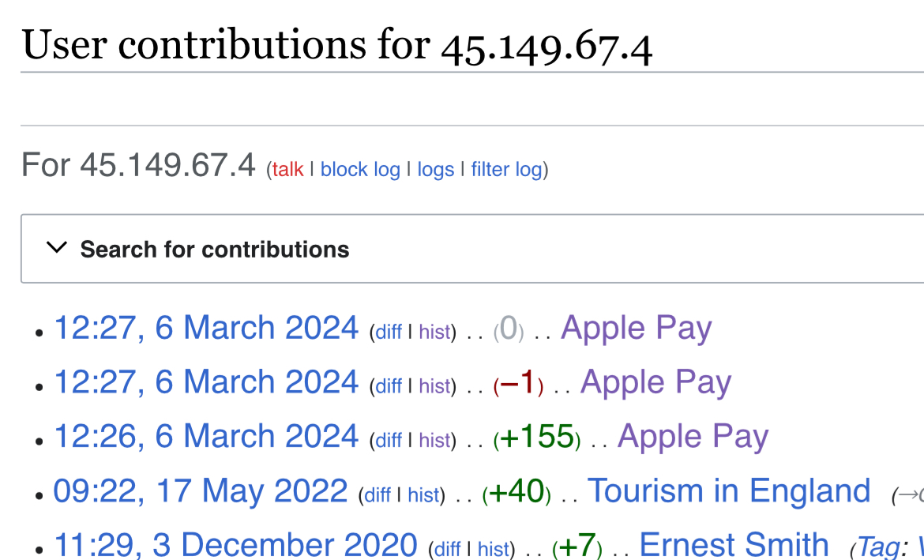Open the Ernest Smith page link
924x560 pixels.
pos(734,545)
